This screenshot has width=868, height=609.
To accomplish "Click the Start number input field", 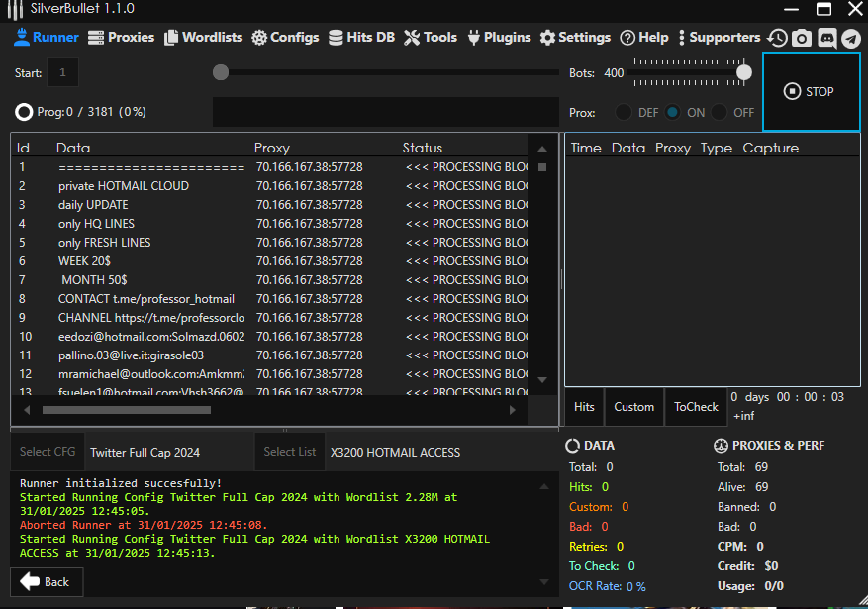I will coord(62,72).
